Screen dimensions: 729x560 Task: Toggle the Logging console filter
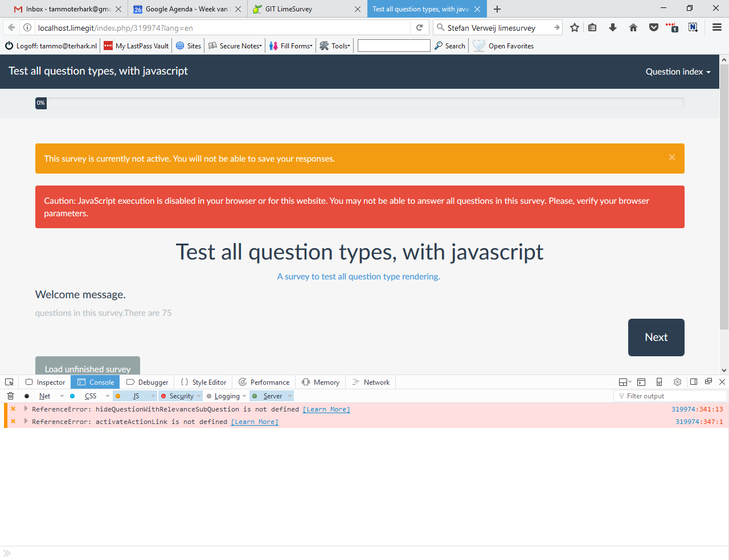(227, 396)
